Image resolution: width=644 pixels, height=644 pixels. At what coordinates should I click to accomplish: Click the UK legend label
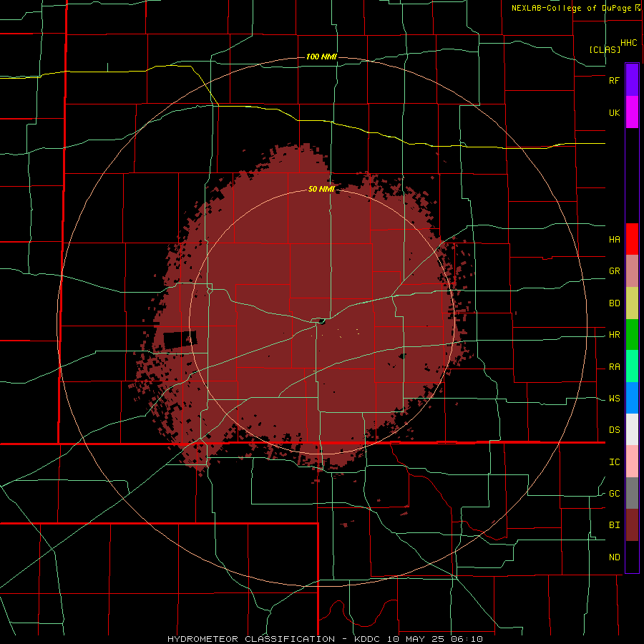(614, 112)
